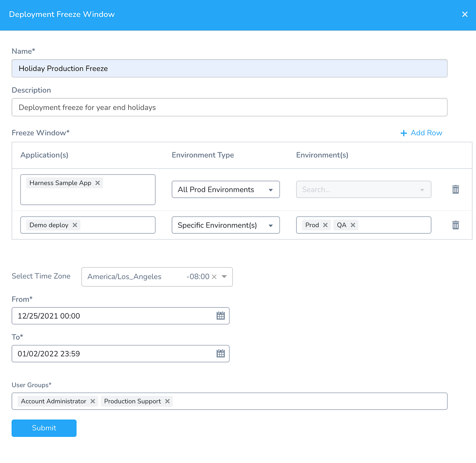This screenshot has width=476, height=463.
Task: Remove Prod environment tag
Action: pyautogui.click(x=325, y=225)
